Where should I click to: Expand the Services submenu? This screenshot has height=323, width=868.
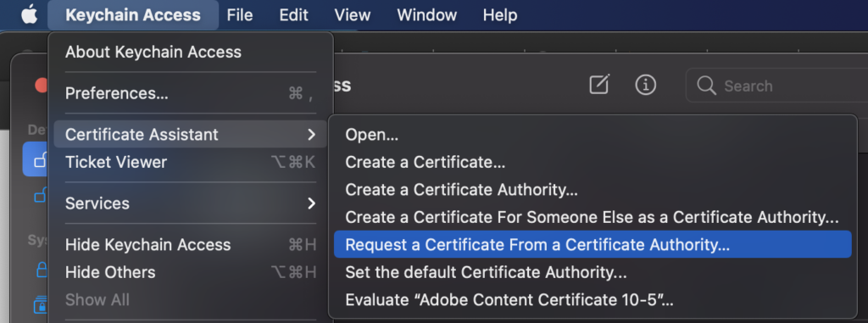click(x=191, y=203)
